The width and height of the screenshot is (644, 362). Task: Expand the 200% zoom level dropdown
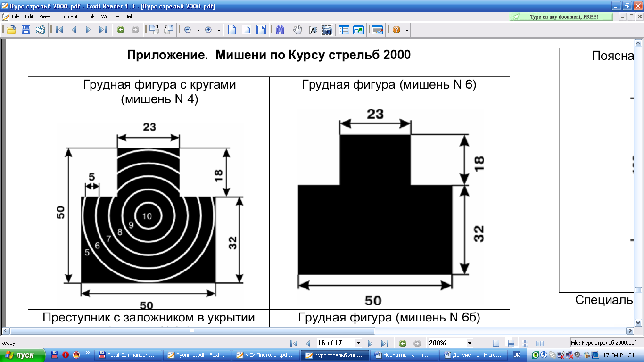470,343
